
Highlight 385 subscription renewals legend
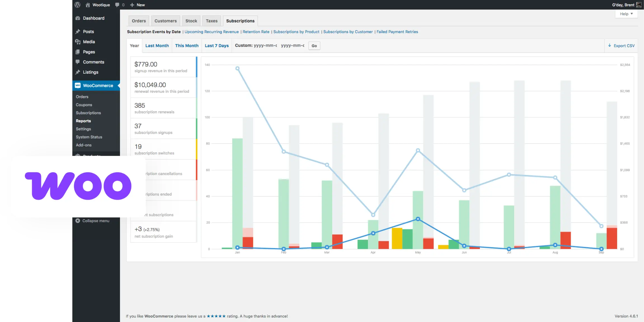(164, 108)
